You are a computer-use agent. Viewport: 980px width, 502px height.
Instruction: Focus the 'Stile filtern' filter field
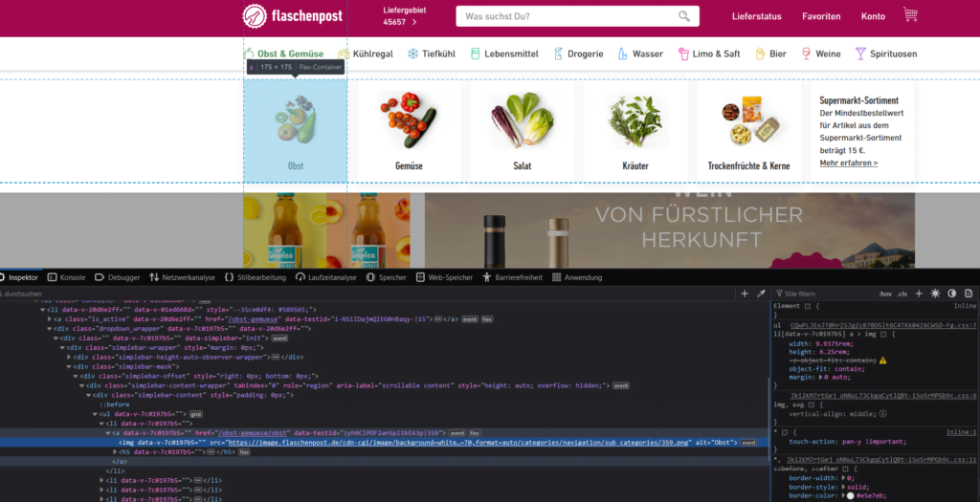(x=824, y=294)
